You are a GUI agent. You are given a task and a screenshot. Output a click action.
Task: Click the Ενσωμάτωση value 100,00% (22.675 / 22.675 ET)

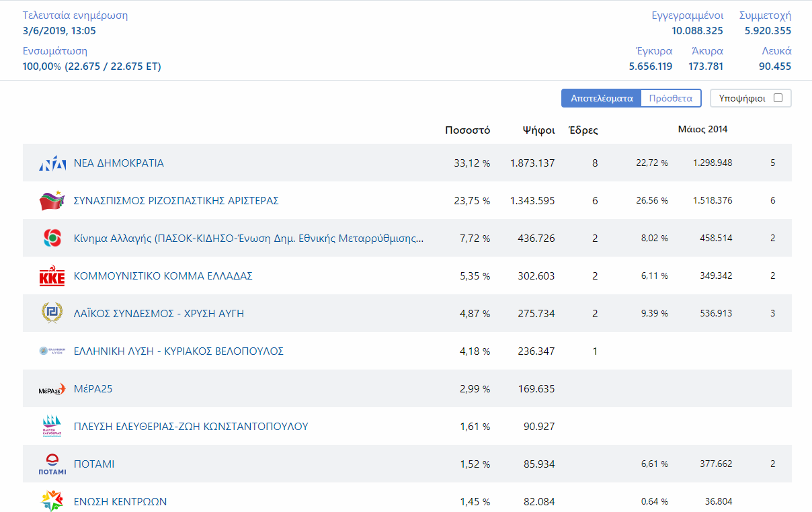click(92, 67)
